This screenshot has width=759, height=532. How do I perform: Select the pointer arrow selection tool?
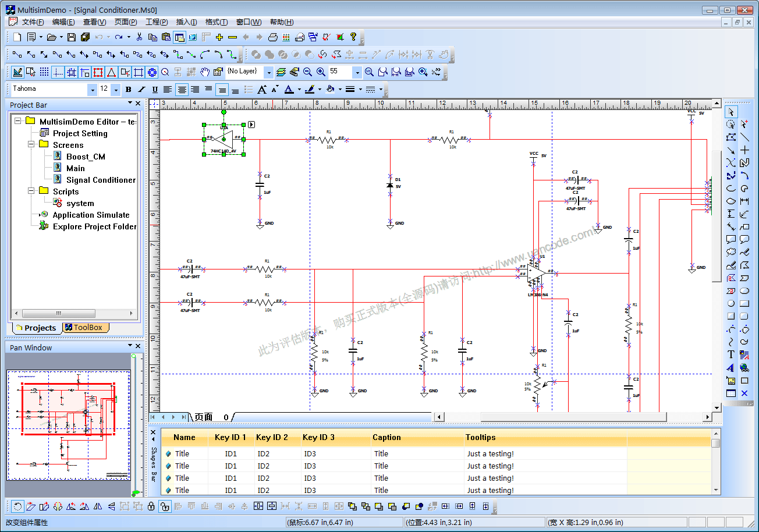coord(731,112)
